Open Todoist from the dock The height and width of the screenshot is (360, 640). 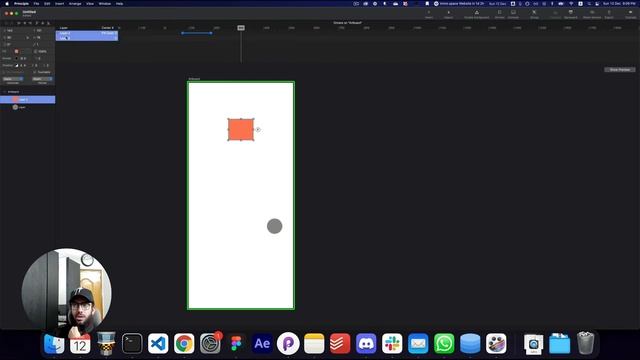340,344
